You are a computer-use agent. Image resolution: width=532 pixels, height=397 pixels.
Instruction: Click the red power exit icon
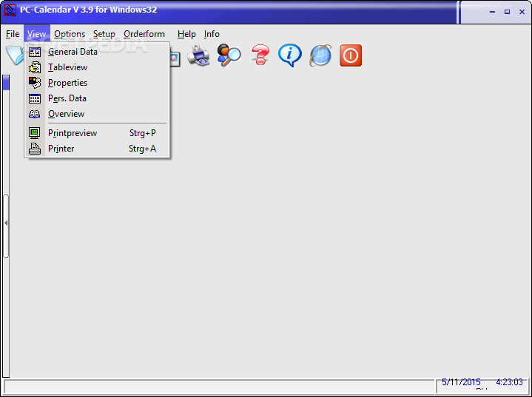point(351,55)
